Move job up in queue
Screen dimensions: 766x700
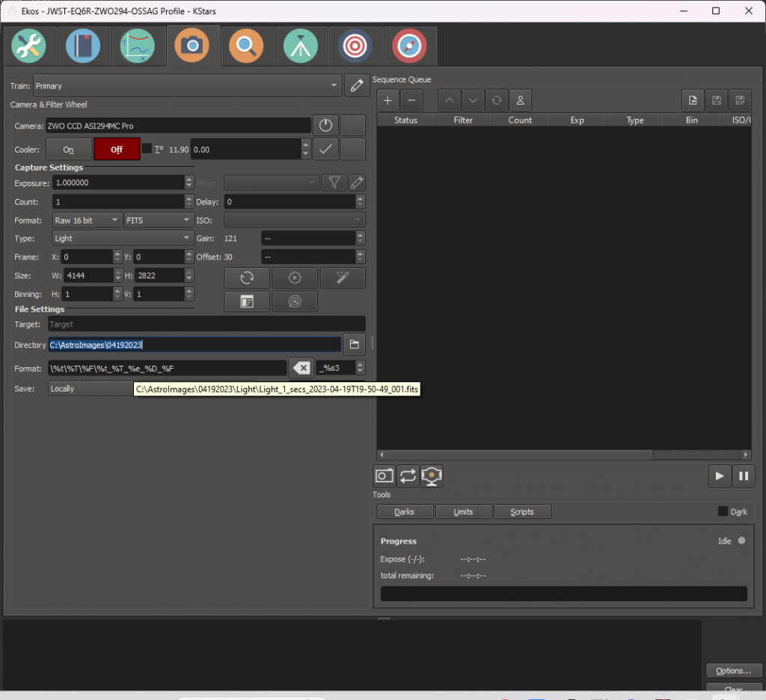tap(450, 101)
